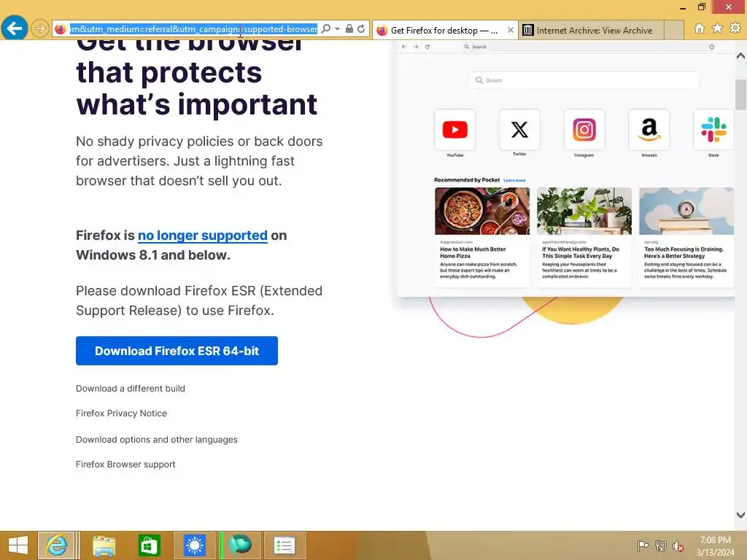Screen dimensions: 747x560
Task: Open the security lock report icon
Action: (x=349, y=29)
